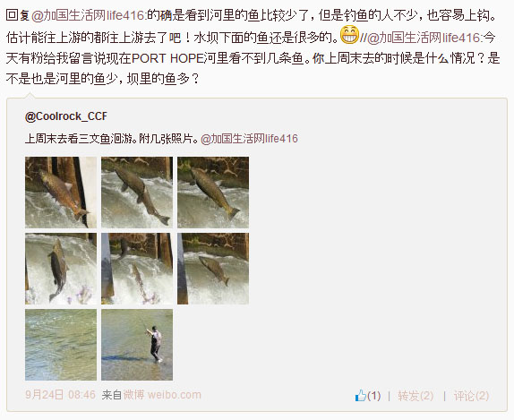Screen dimensions: 514x420
Task: Click the thumbs-up like icon
Action: click(361, 395)
